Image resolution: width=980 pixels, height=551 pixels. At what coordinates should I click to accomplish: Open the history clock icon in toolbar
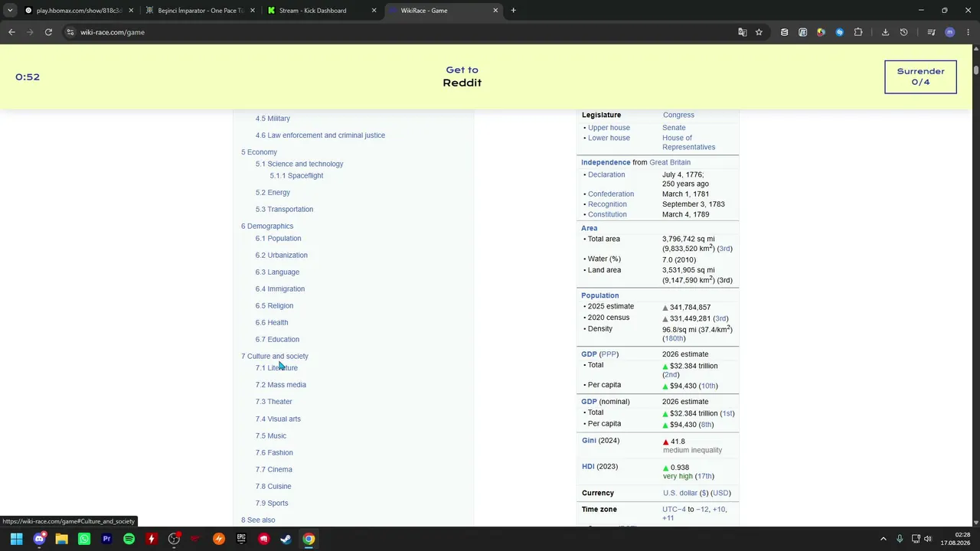pos(903,32)
